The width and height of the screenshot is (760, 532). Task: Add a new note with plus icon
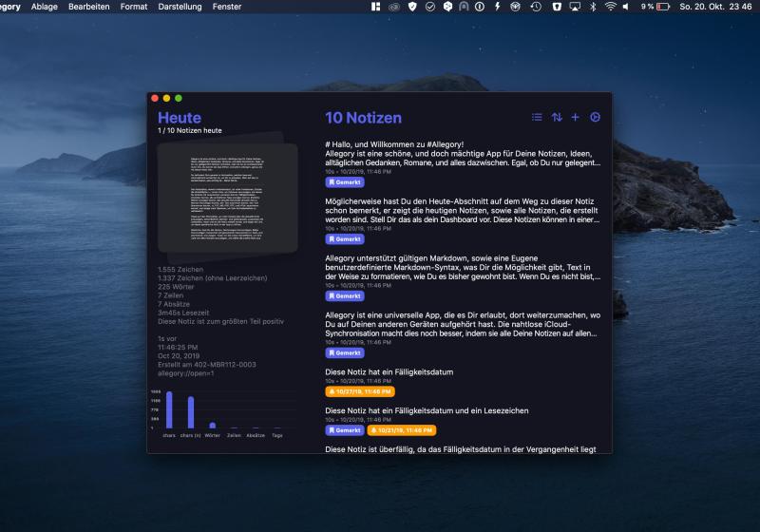point(576,117)
